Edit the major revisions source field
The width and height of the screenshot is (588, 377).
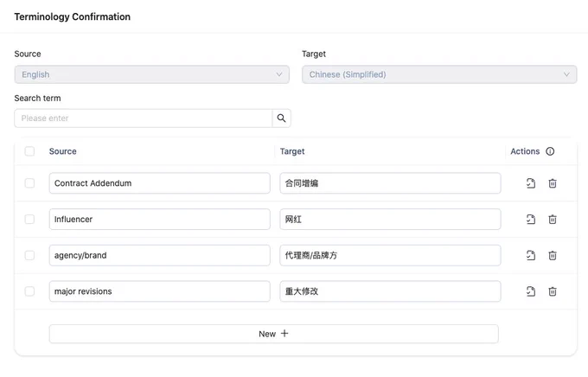click(x=159, y=291)
